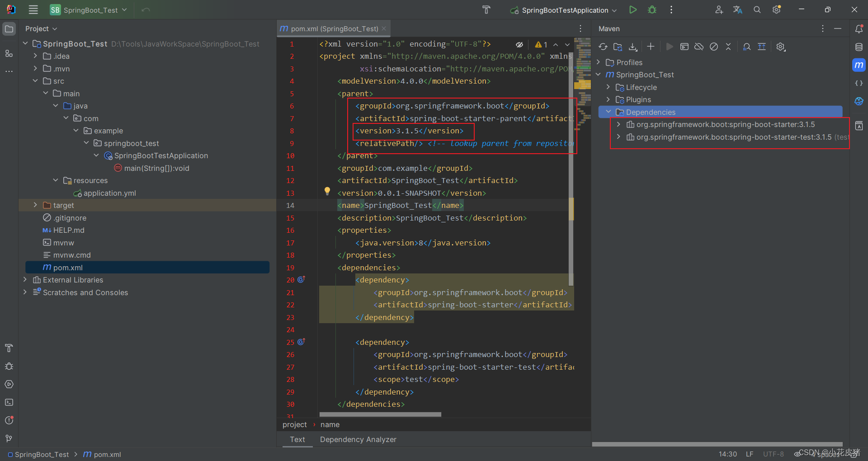Viewport: 868px width, 461px height.
Task: Toggle Skip Tests mode in Maven
Action: coord(714,47)
